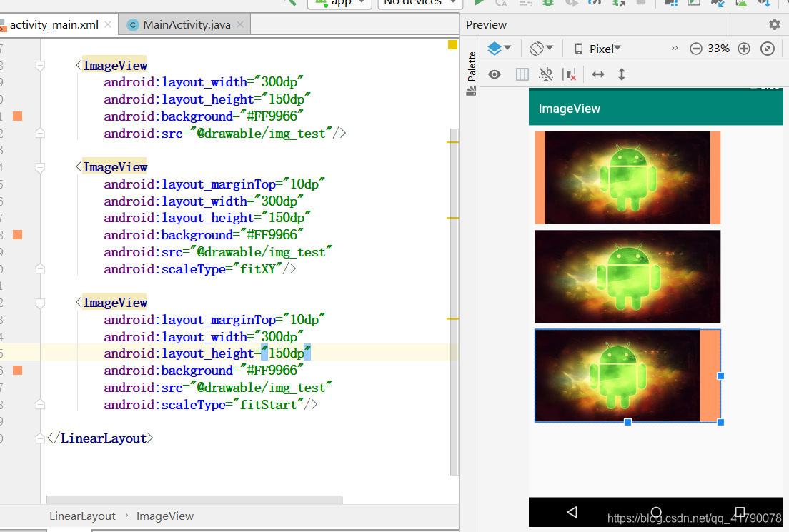Close the activity_main.xml tab
The width and height of the screenshot is (789, 532).
click(108, 24)
